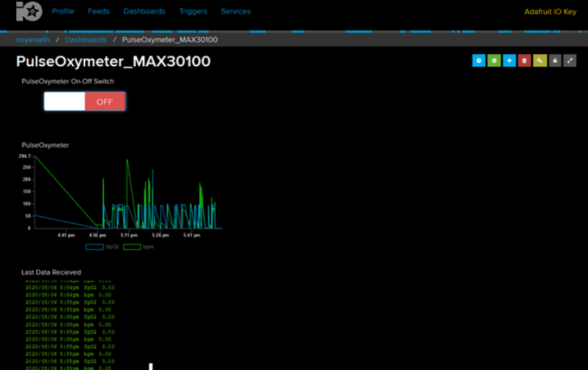Screen dimensions: 588x370
Task: Add a new block with the plus icon
Action: [x=509, y=61]
